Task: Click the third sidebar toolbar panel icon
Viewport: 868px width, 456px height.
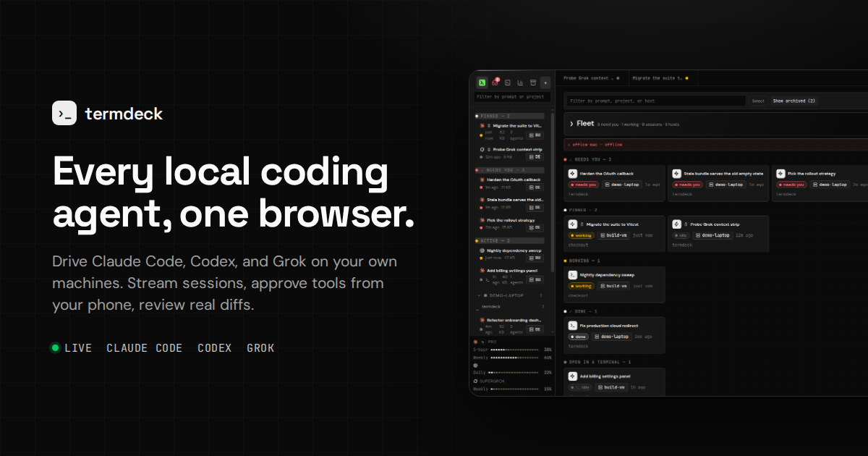Action: [x=508, y=83]
